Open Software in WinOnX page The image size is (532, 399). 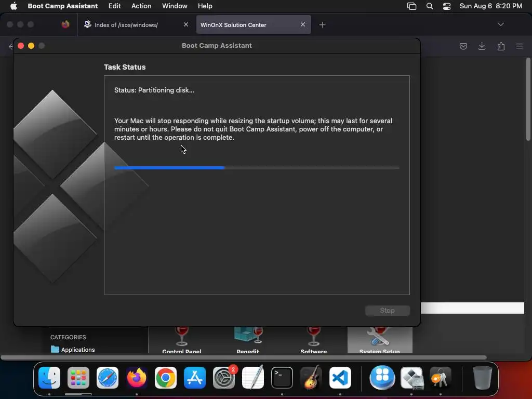(x=313, y=340)
